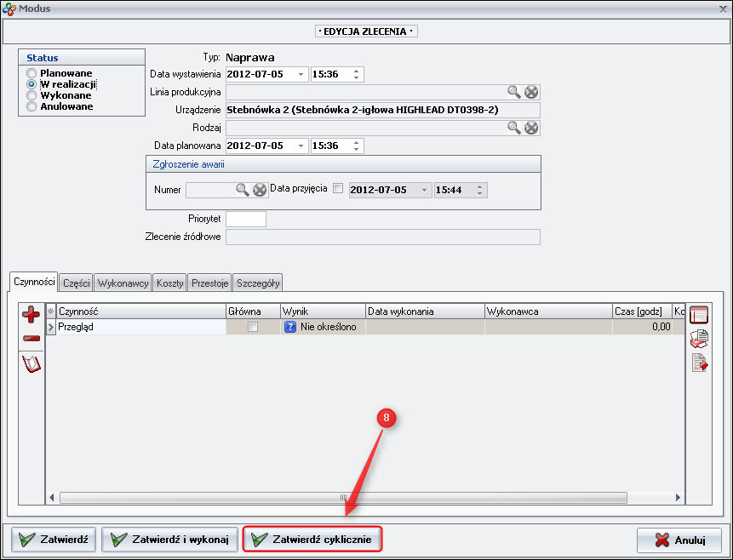Click Zatwierdź cyklicznie button
The height and width of the screenshot is (560, 733).
[x=312, y=540]
